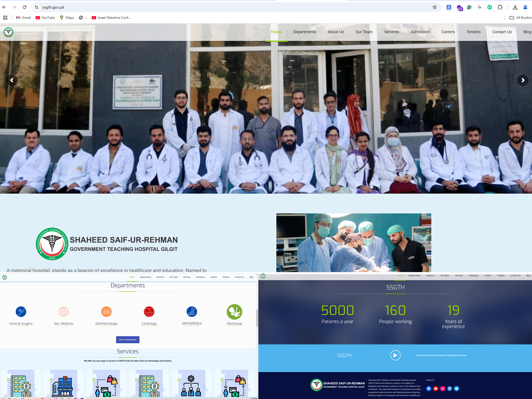Open Chrome extensions puzzle icon
The image size is (532, 399).
click(x=500, y=7)
